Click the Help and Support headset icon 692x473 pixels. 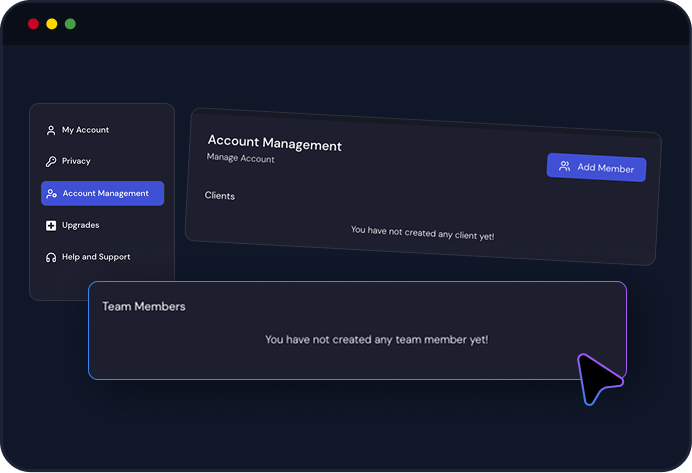[x=51, y=257]
